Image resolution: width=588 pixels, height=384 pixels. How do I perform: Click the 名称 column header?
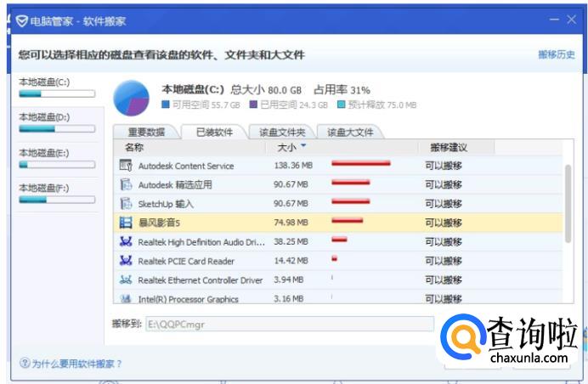pyautogui.click(x=134, y=147)
